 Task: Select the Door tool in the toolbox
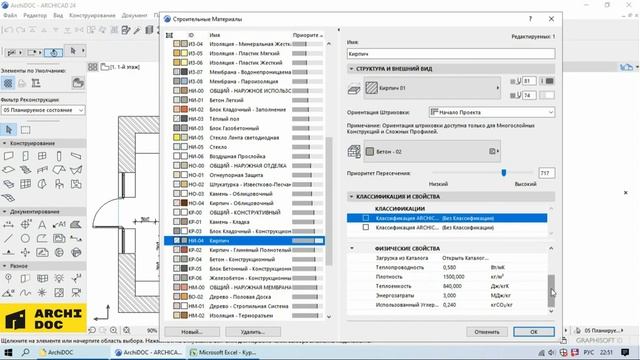point(25,156)
